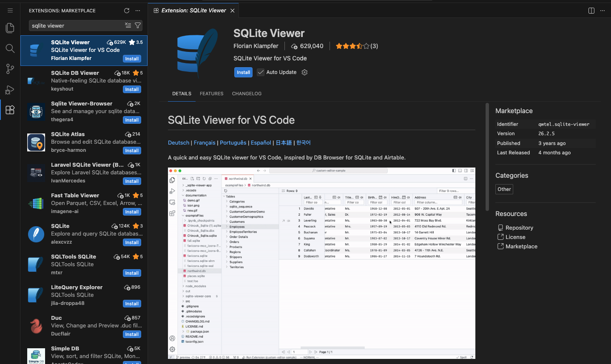The height and width of the screenshot is (364, 611).
Task: Open the Português readme link
Action: [233, 143]
